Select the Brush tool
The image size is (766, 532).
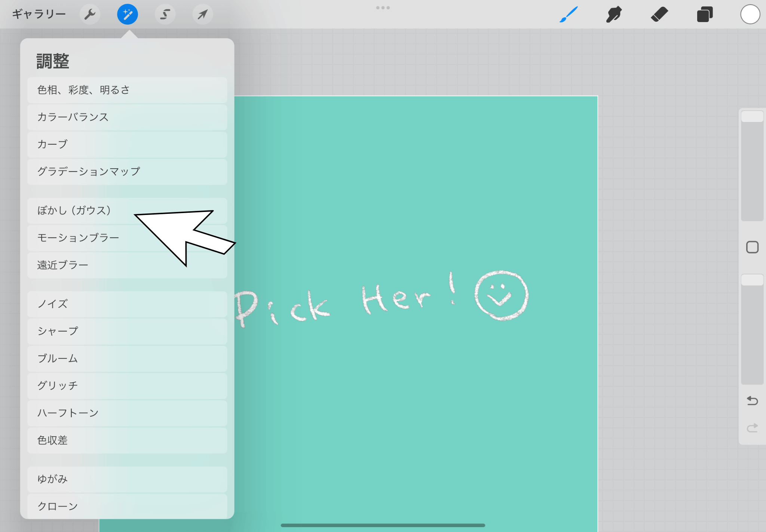569,15
